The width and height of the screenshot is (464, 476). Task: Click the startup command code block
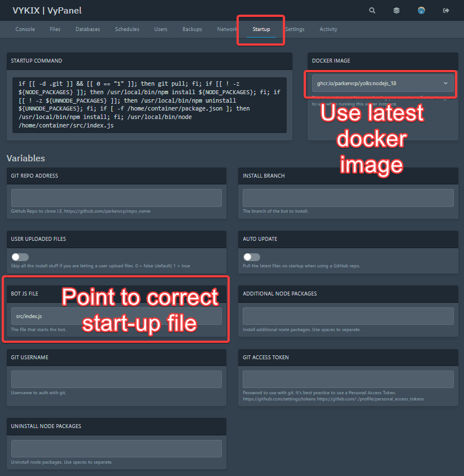point(150,105)
